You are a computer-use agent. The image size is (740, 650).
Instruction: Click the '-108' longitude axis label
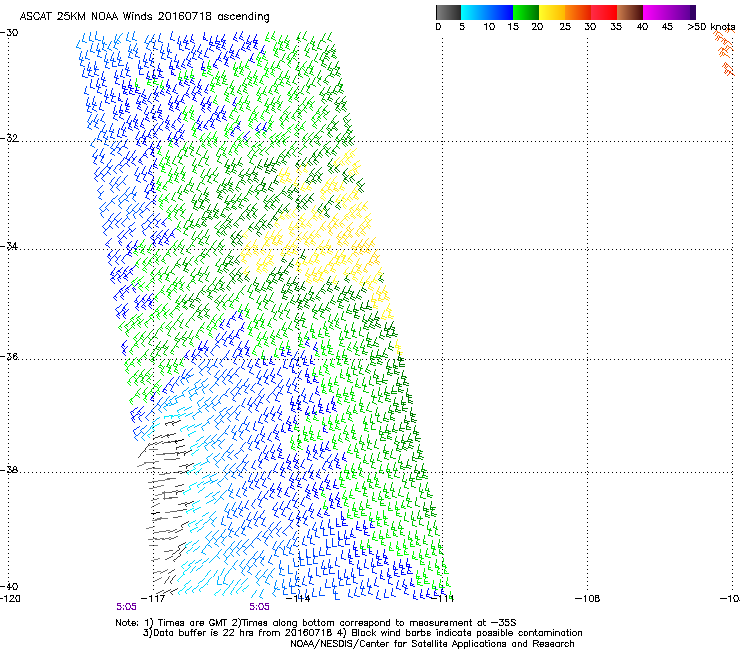click(588, 599)
